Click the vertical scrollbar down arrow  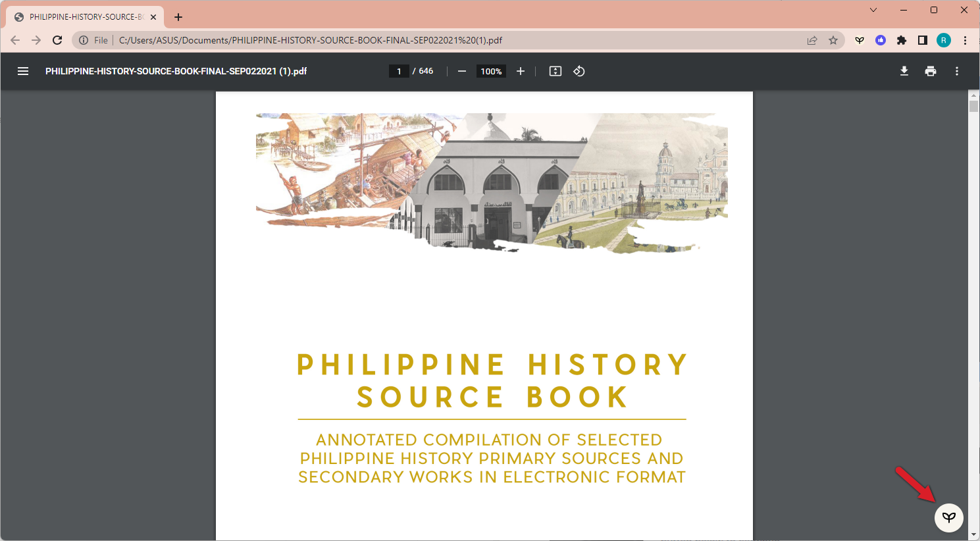coord(973,535)
